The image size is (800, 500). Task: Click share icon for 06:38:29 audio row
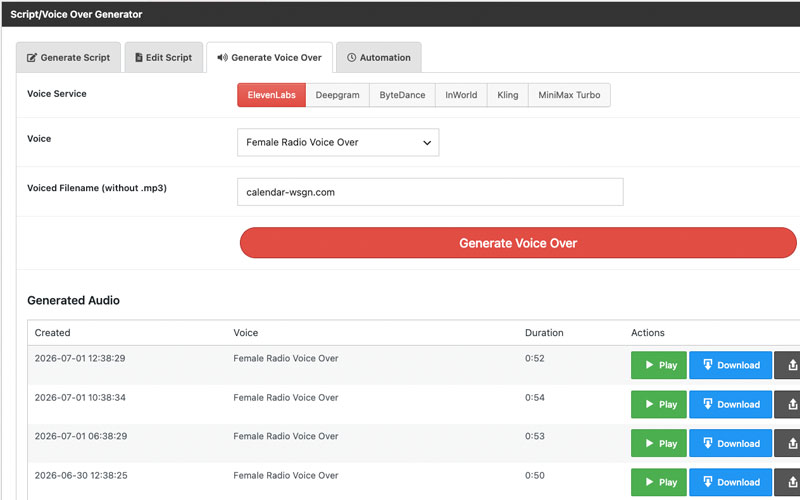coord(787,443)
